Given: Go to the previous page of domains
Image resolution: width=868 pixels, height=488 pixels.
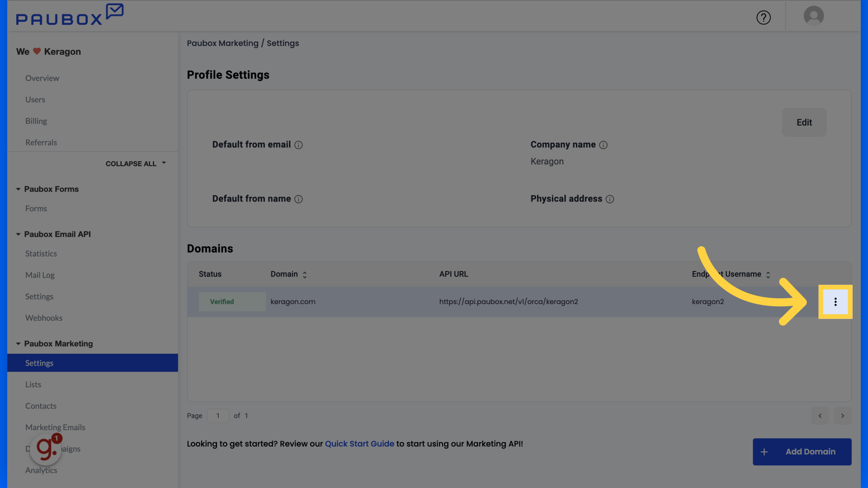Looking at the screenshot, I should coord(820,416).
